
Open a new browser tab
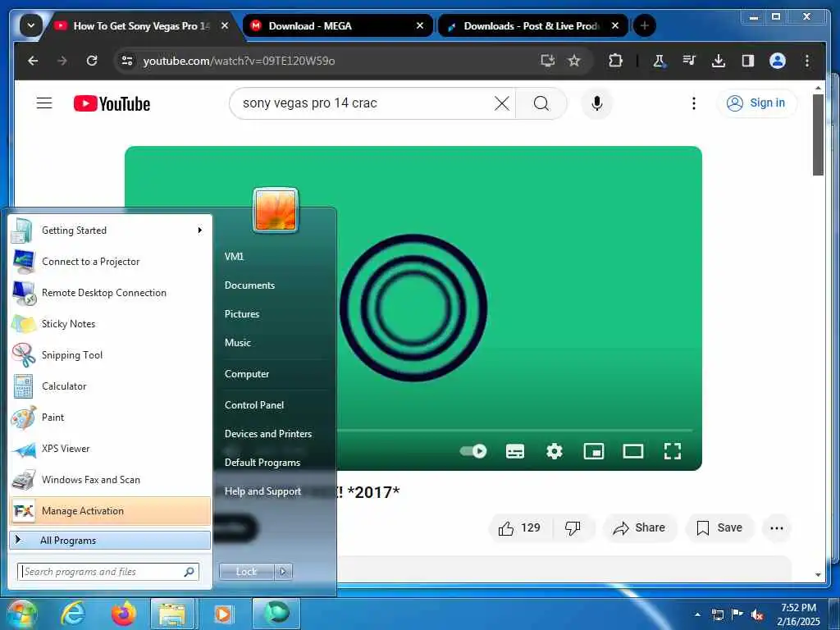645,25
